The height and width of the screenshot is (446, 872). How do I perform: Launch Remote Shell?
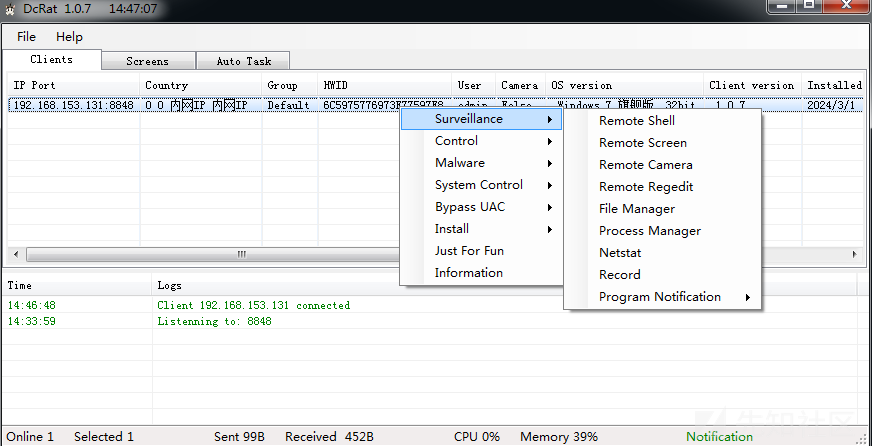662,121
